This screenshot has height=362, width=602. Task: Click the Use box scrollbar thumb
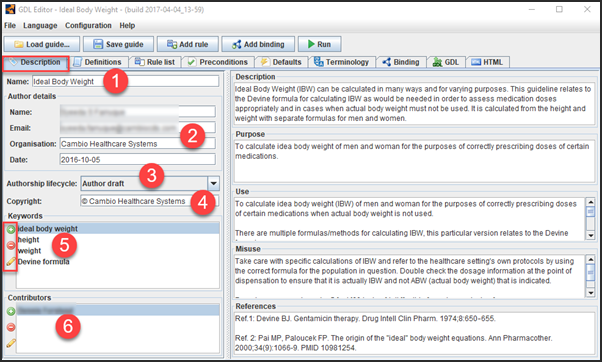pos(590,212)
